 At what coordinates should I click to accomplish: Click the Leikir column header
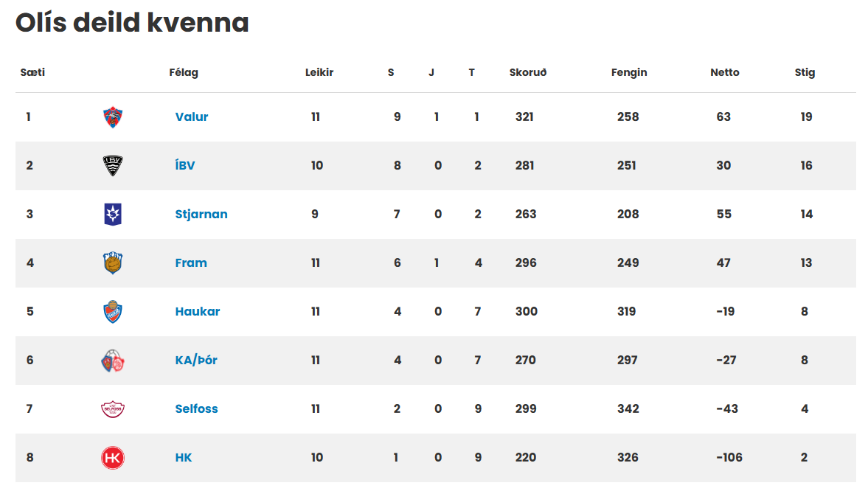(319, 72)
